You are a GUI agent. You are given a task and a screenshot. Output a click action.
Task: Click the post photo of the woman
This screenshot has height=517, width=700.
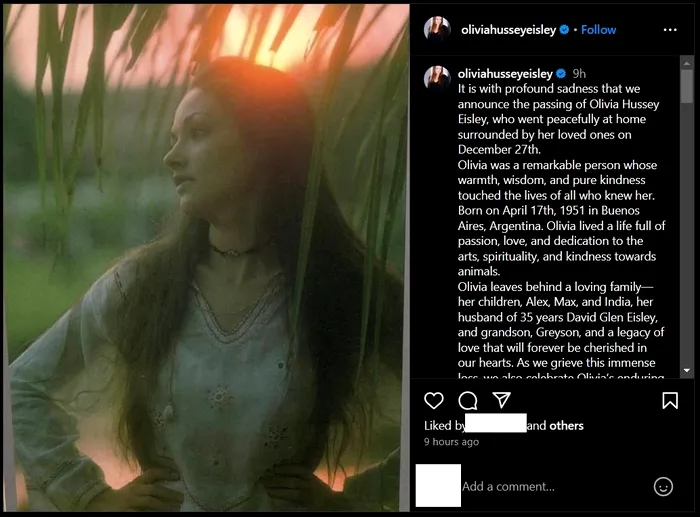205,258
